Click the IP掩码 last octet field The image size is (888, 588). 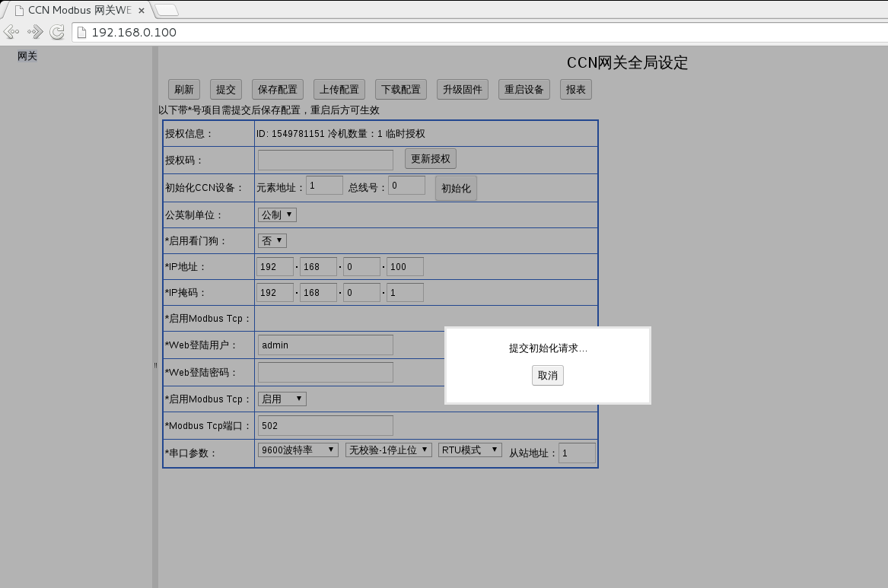(x=405, y=293)
